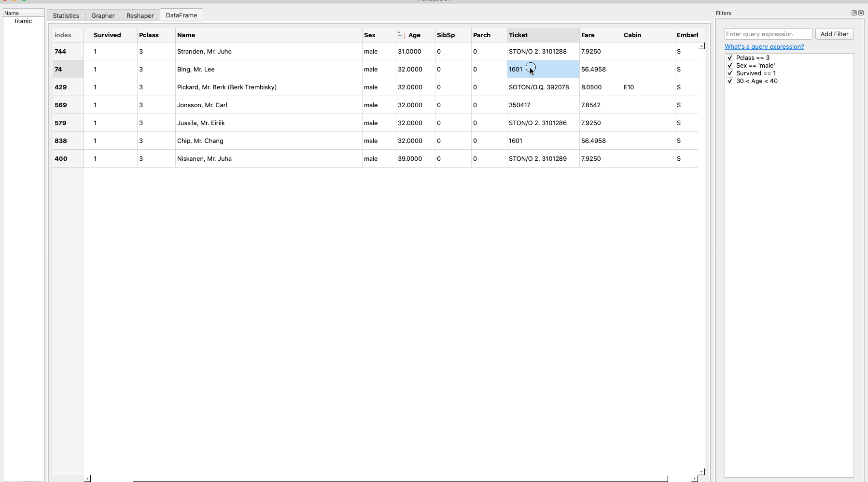
Task: Click the 'Stranden, Mr. Juho' name cell
Action: click(269, 51)
